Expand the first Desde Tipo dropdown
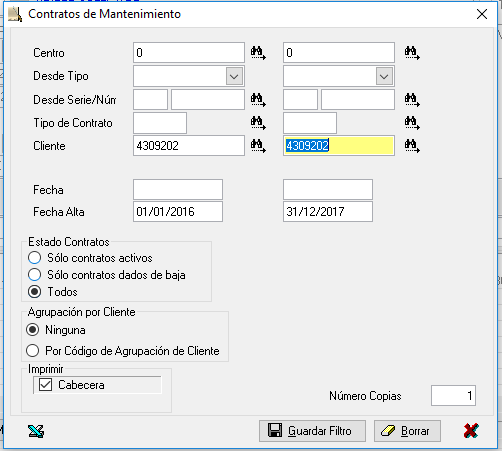The width and height of the screenshot is (502, 451). point(234,76)
